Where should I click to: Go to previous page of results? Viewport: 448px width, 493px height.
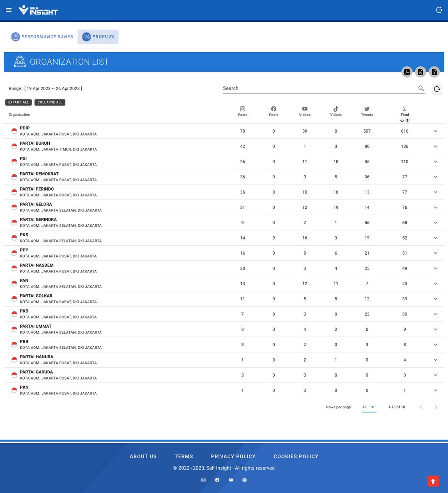pos(420,407)
